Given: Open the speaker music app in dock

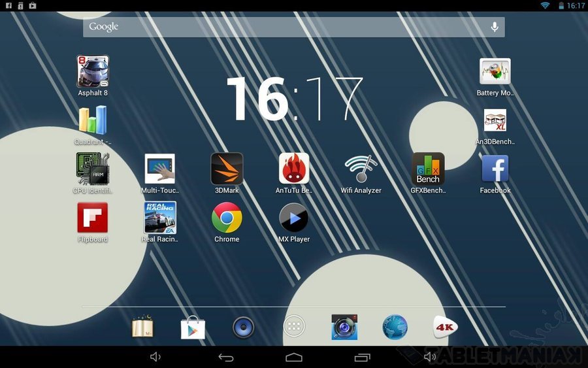Looking at the screenshot, I should (244, 327).
